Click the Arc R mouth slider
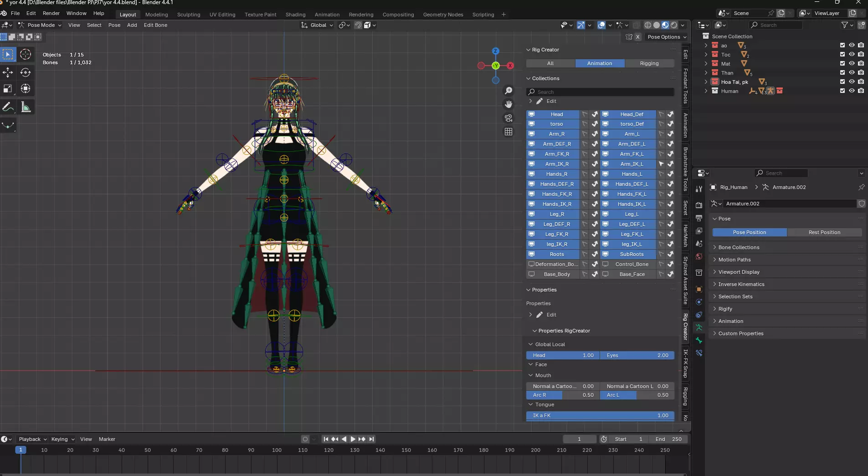This screenshot has width=868, height=476. pyautogui.click(x=563, y=395)
